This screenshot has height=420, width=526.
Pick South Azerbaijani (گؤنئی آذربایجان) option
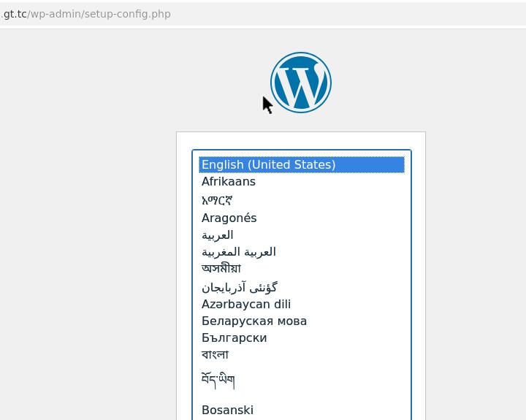[240, 287]
